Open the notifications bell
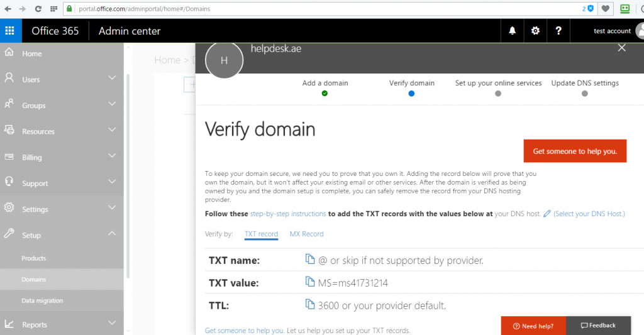 point(512,30)
